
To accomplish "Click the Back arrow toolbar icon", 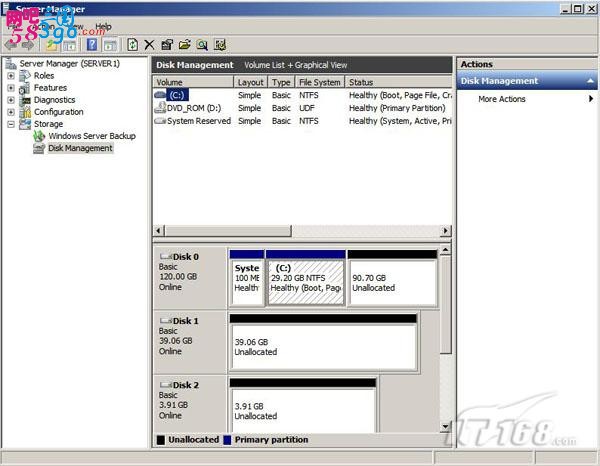I will (x=10, y=45).
